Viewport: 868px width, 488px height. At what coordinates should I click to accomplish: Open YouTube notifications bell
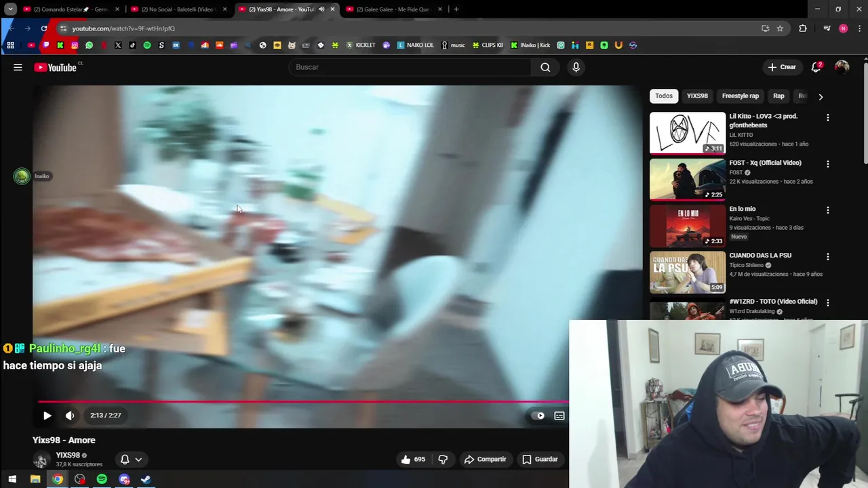point(816,67)
